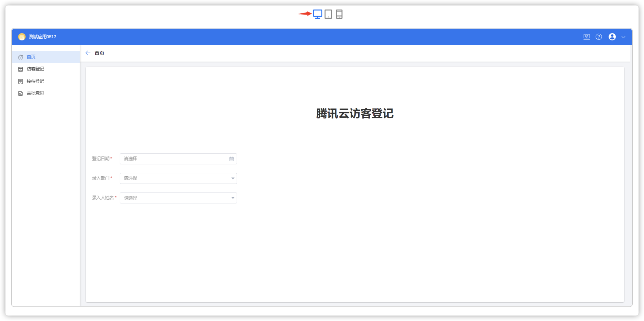Viewport: 644px width, 321px height.
Task: Open the screen preview icon in header
Action: coord(587,37)
